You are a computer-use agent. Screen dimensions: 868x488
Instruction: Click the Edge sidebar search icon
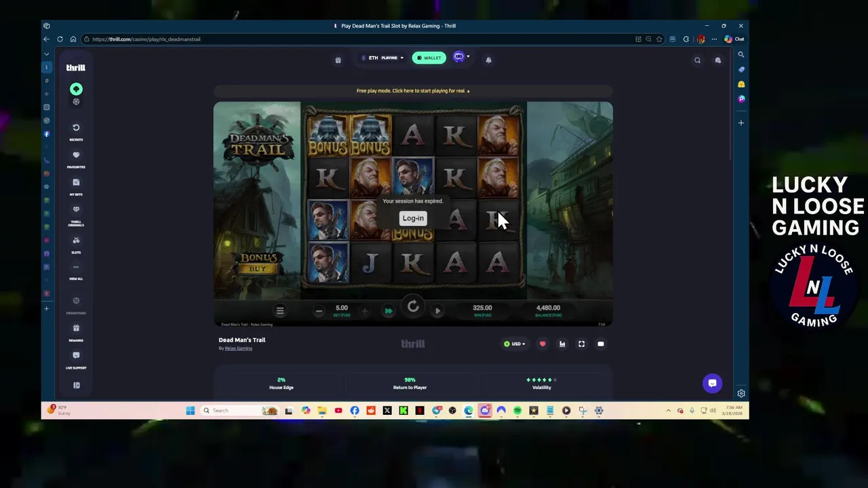point(741,54)
